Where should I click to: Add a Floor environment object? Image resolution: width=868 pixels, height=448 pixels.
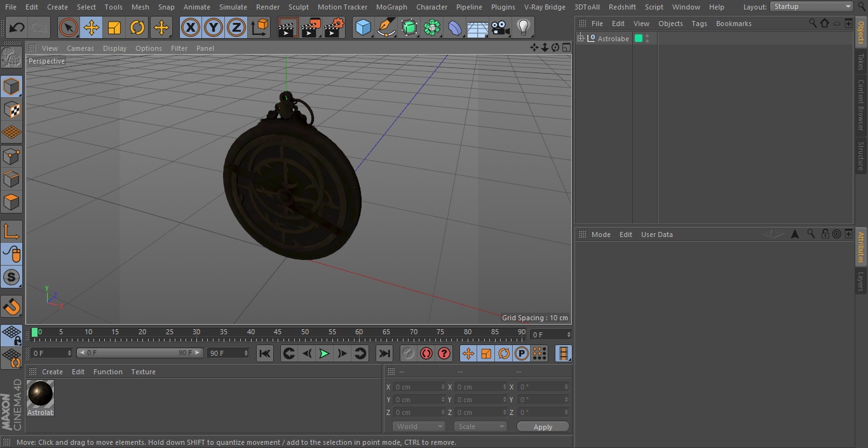tap(478, 27)
